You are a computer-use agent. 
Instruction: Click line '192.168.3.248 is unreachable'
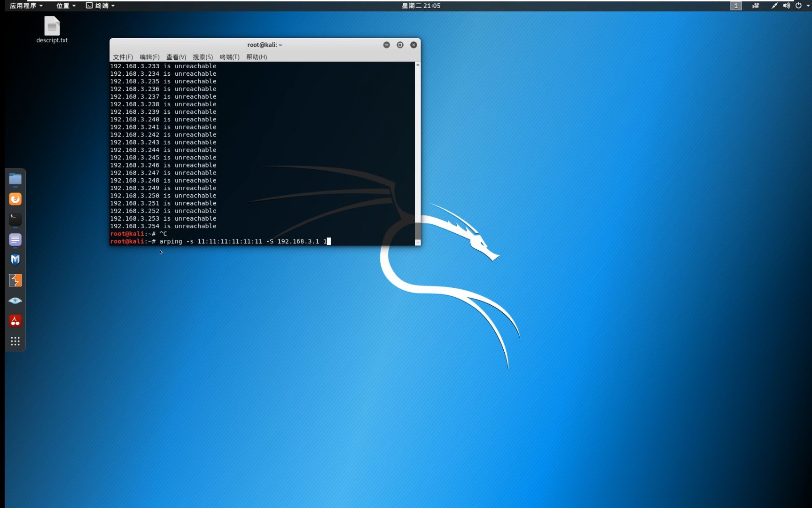(x=163, y=181)
